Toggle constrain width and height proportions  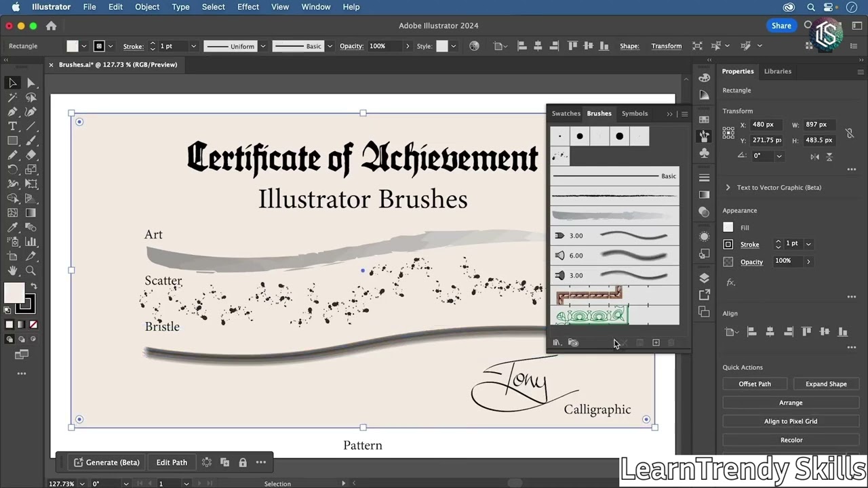(850, 133)
